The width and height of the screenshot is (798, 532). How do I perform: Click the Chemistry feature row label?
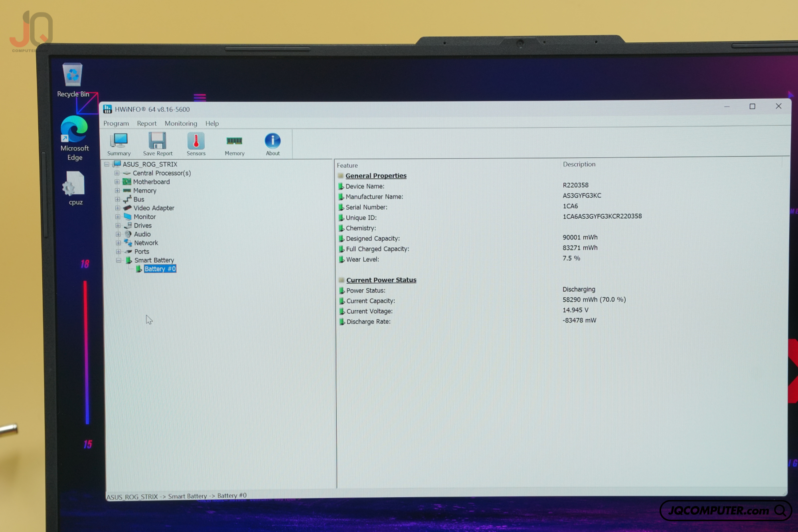coord(361,228)
